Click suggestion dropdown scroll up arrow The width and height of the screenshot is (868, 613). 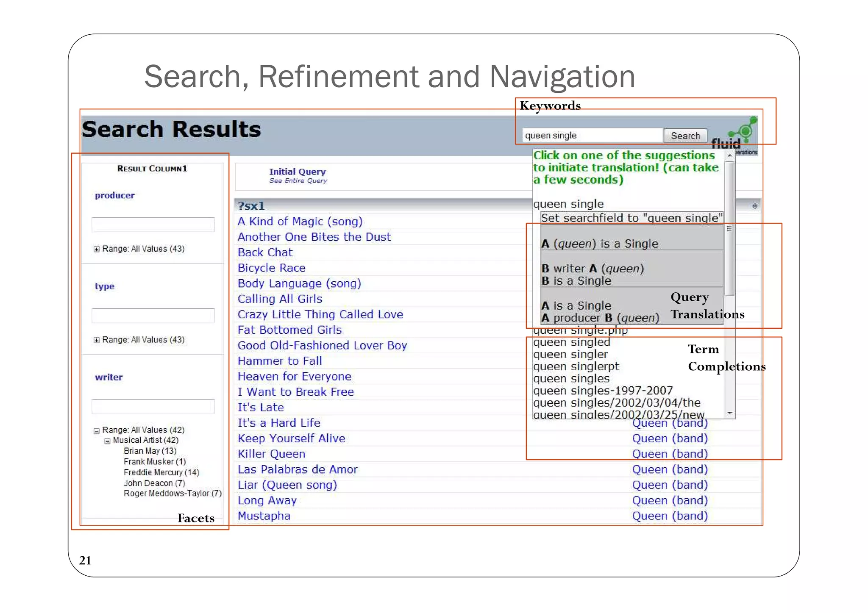729,155
